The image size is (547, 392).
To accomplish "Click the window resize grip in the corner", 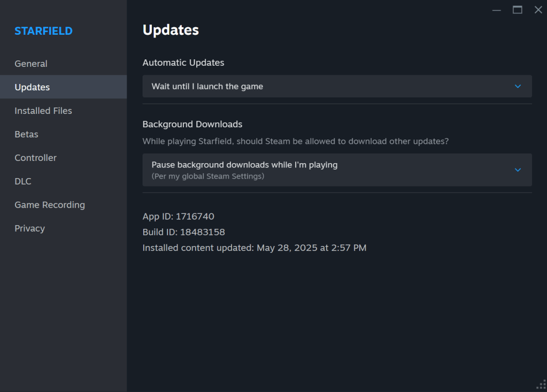I will [540, 385].
